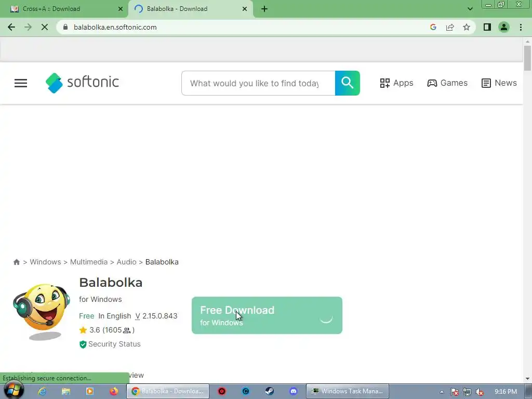Switch to Windows Task Manager window
Screen dimensions: 532x399
pos(348,391)
